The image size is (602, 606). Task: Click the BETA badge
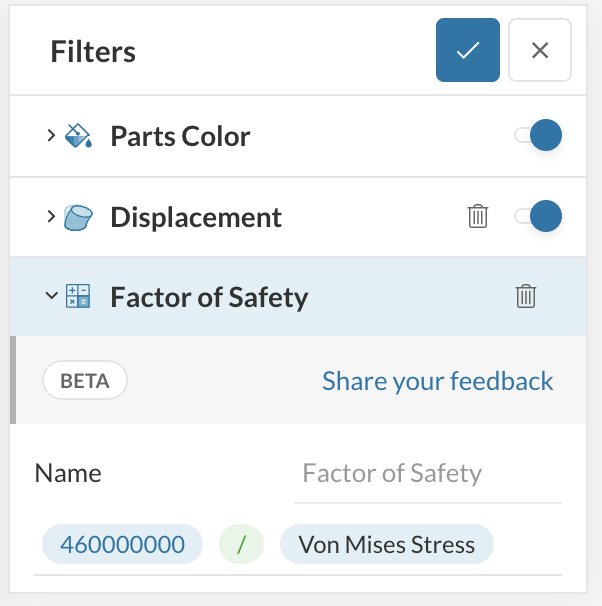(85, 381)
